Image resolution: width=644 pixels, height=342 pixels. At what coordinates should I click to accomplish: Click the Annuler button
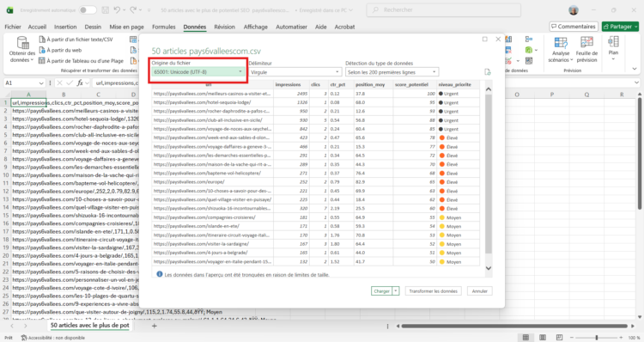pyautogui.click(x=479, y=291)
